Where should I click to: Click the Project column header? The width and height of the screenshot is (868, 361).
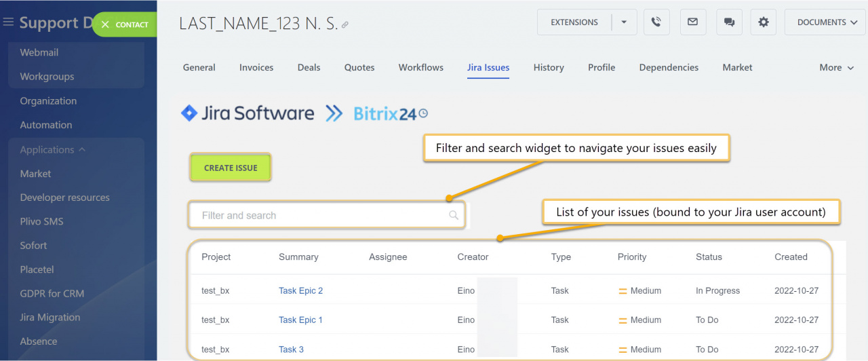click(216, 256)
